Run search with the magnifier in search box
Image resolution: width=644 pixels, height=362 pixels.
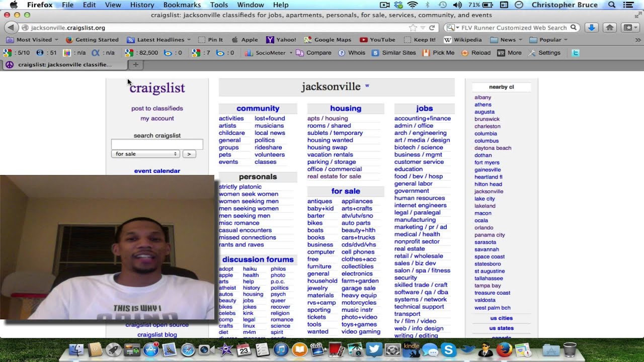point(573,28)
